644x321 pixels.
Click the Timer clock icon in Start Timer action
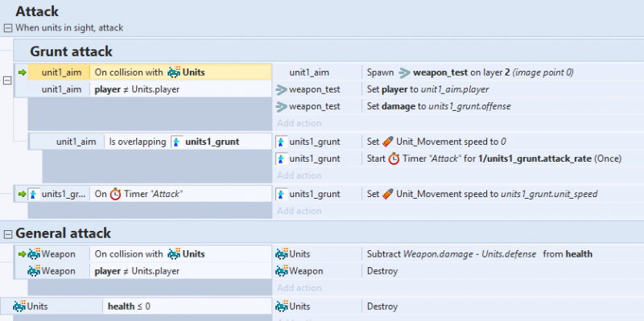[394, 158]
